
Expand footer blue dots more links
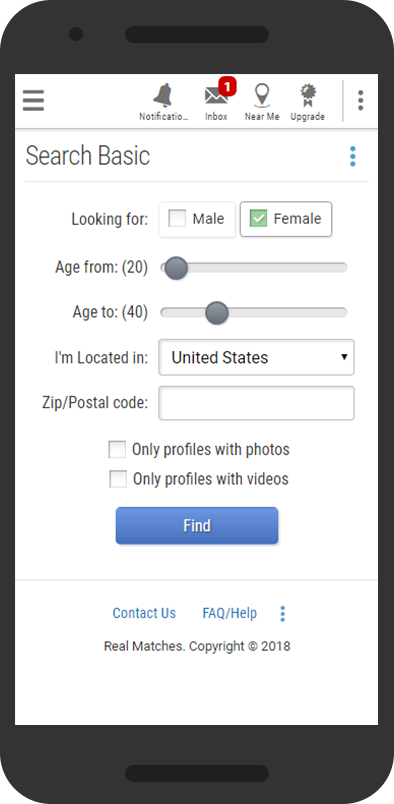283,614
